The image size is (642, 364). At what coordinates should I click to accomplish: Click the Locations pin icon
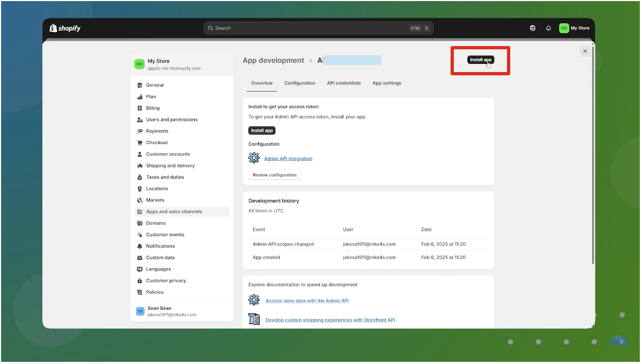[139, 188]
